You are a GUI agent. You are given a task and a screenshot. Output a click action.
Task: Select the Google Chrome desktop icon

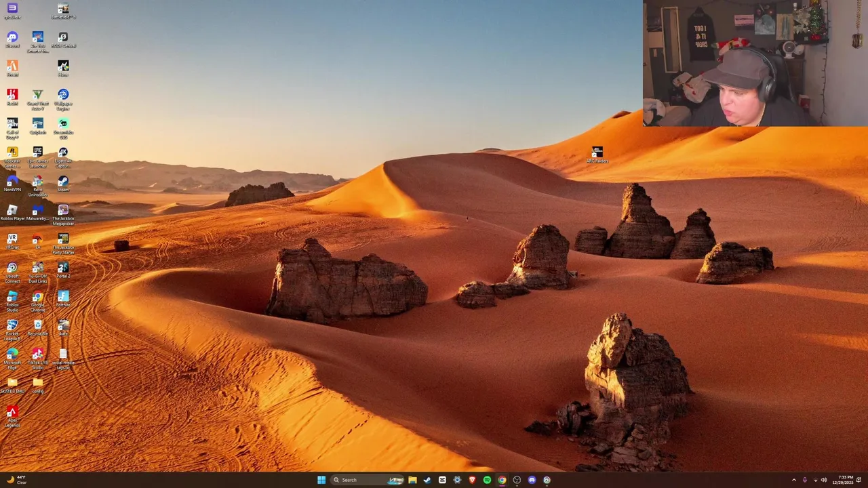pyautogui.click(x=38, y=302)
